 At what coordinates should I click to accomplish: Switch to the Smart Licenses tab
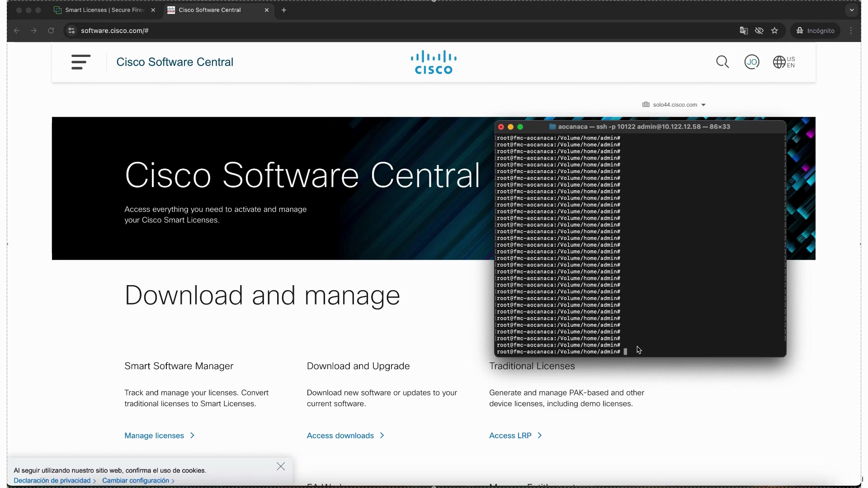(x=105, y=10)
